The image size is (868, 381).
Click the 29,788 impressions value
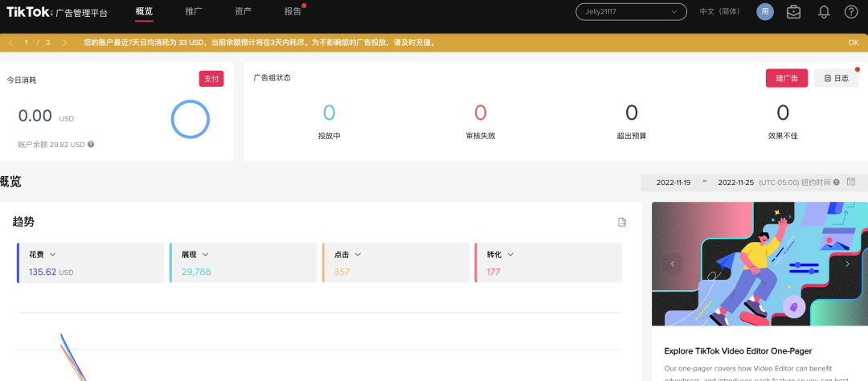tap(196, 272)
